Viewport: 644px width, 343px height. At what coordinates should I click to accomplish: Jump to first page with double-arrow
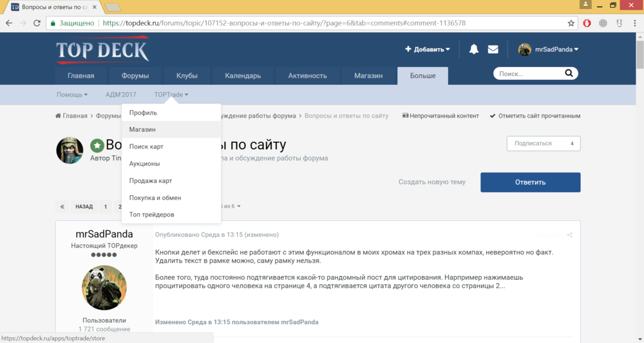click(x=62, y=207)
